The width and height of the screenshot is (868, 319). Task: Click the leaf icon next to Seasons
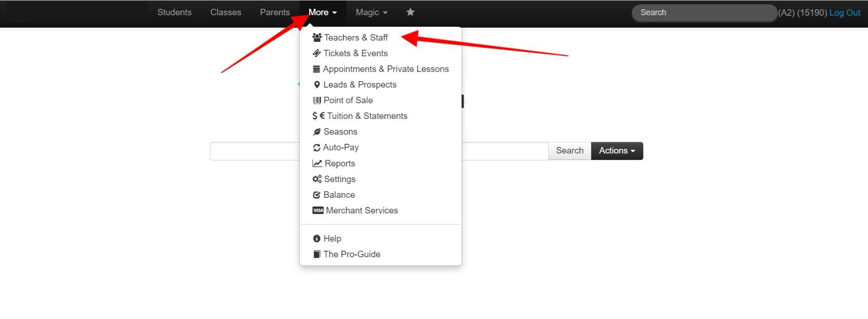click(316, 132)
